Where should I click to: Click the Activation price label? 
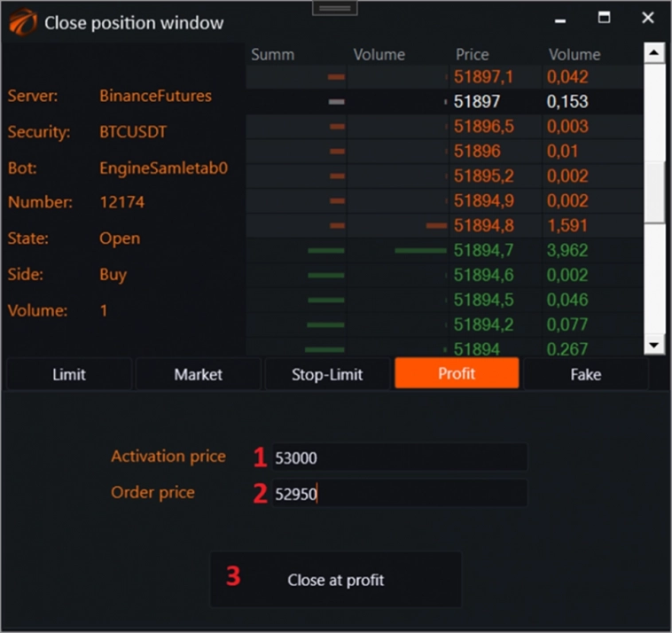click(x=168, y=456)
